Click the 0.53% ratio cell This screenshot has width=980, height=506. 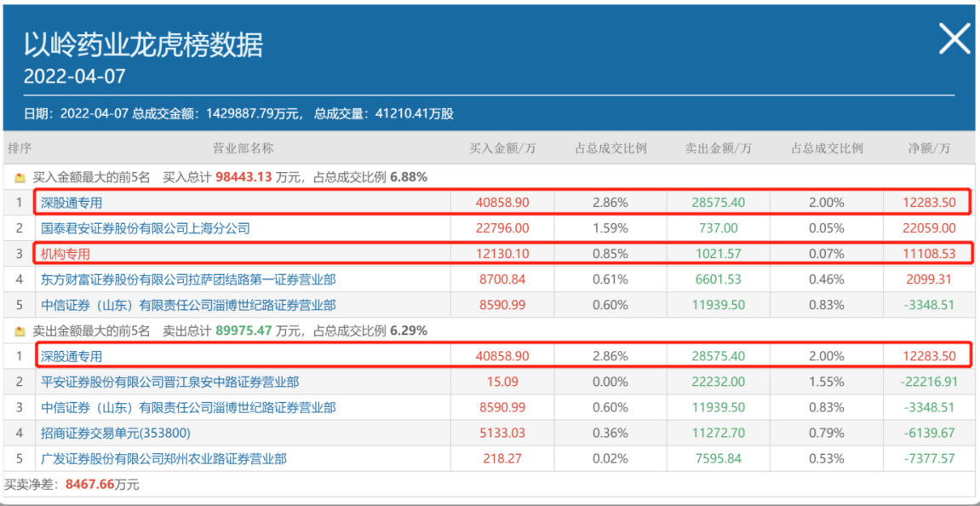(827, 458)
